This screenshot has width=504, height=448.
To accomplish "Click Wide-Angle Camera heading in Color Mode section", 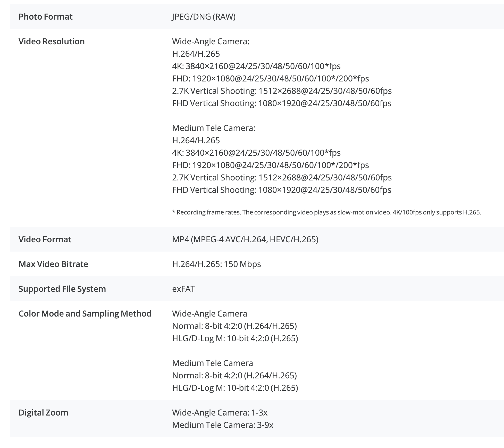I will (209, 314).
